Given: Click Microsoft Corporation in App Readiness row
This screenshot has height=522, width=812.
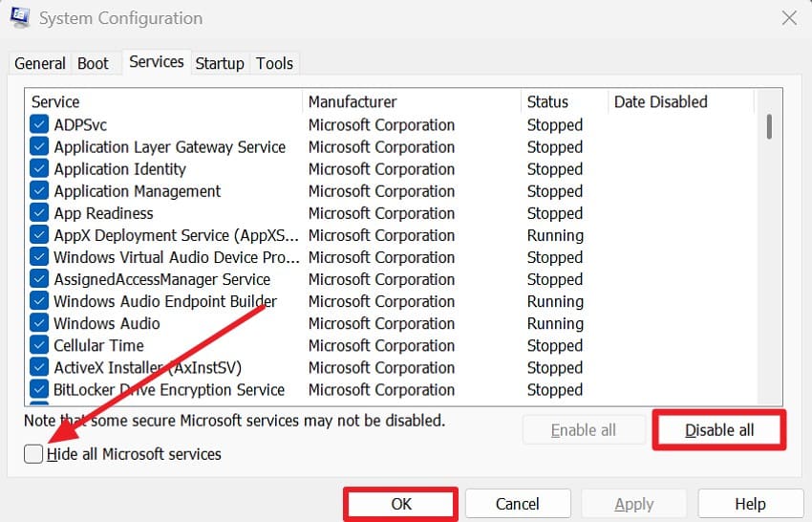Looking at the screenshot, I should click(382, 213).
